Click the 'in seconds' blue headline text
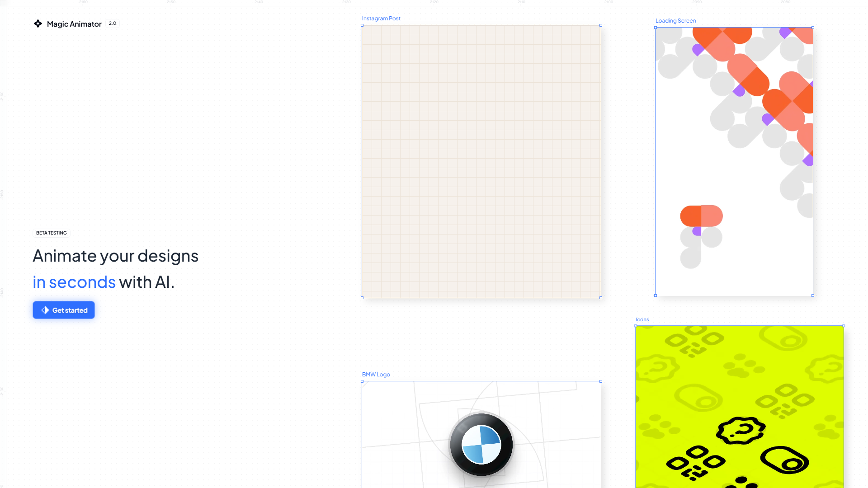 coord(74,282)
